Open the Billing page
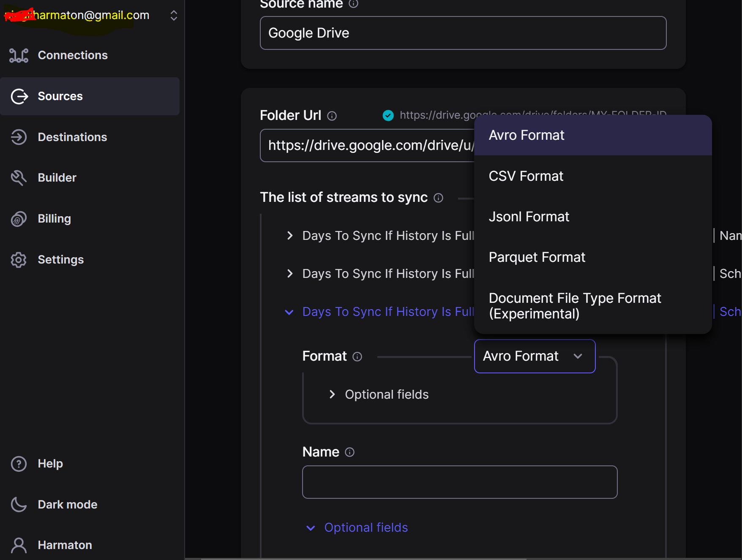 (x=54, y=218)
